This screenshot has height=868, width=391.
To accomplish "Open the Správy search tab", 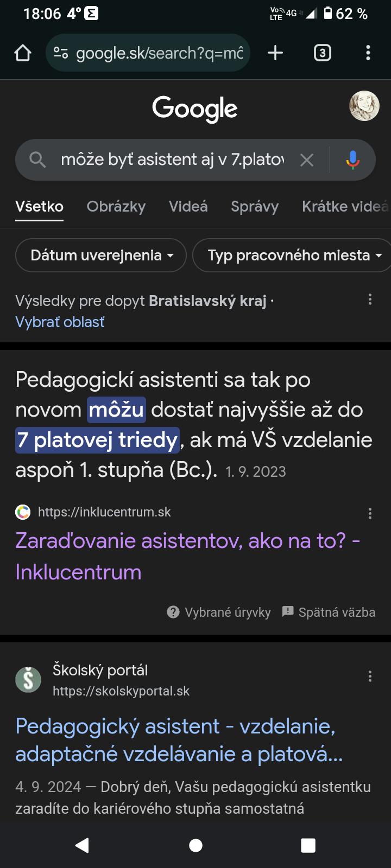I will coord(255,207).
